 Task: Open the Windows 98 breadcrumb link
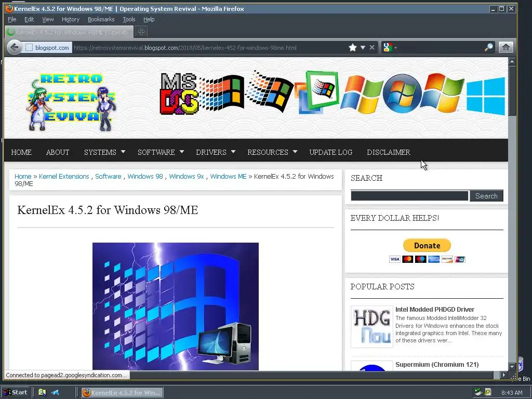point(145,177)
